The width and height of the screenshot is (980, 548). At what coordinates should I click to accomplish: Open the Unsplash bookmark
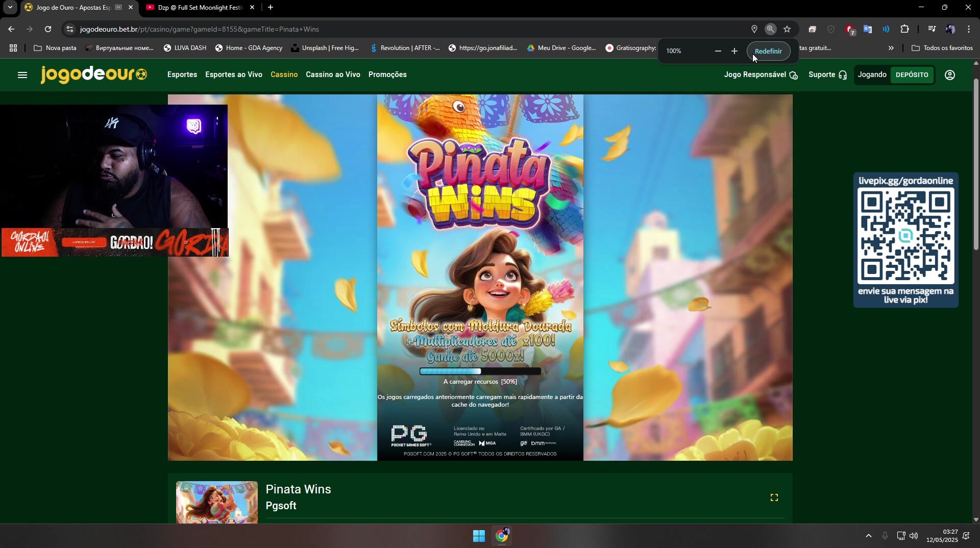pyautogui.click(x=325, y=48)
